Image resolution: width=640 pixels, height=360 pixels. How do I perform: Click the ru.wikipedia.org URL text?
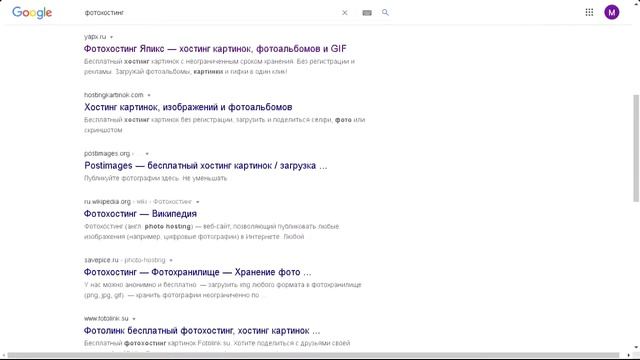[x=107, y=202]
